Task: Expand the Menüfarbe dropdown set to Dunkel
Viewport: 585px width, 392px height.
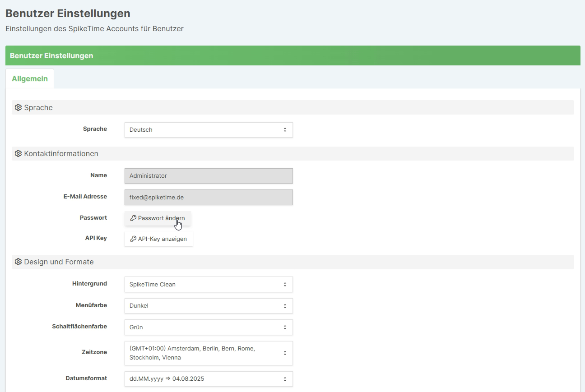Action: click(x=208, y=306)
